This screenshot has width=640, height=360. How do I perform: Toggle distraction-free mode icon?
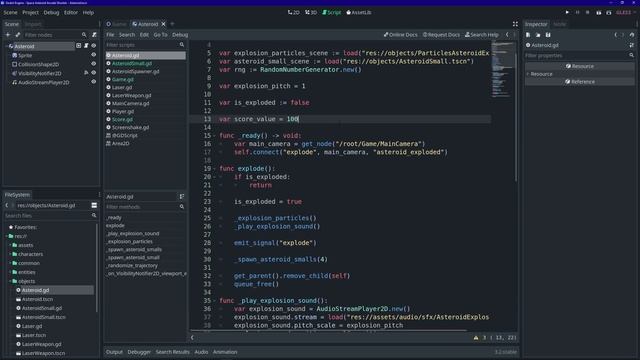pos(515,24)
